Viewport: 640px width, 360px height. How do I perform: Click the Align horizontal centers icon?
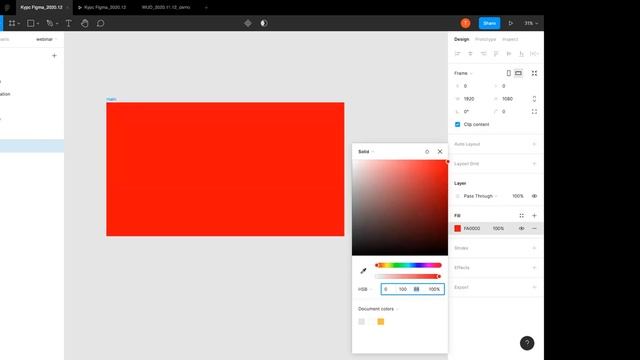(470, 53)
